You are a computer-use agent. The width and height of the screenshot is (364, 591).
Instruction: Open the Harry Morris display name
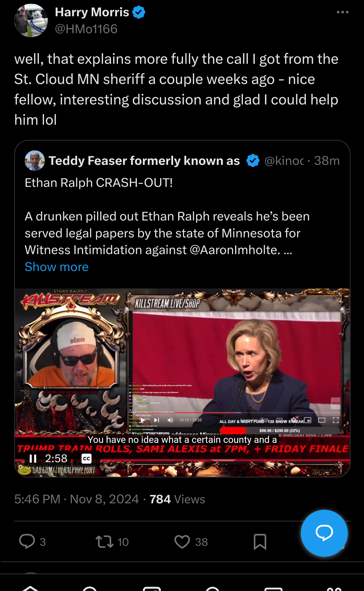pyautogui.click(x=92, y=12)
